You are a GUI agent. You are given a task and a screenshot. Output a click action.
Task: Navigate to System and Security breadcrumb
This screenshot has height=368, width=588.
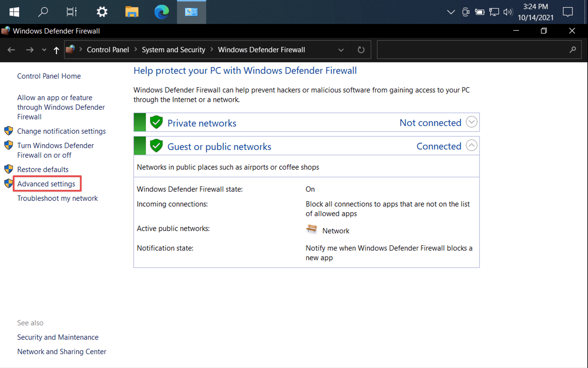coord(173,50)
